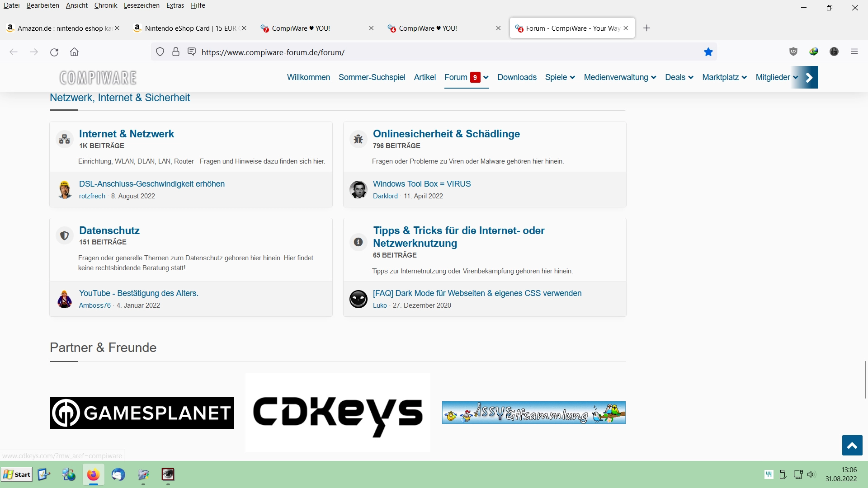Toggle the blue bookmark star
The image size is (868, 488).
pyautogui.click(x=708, y=52)
